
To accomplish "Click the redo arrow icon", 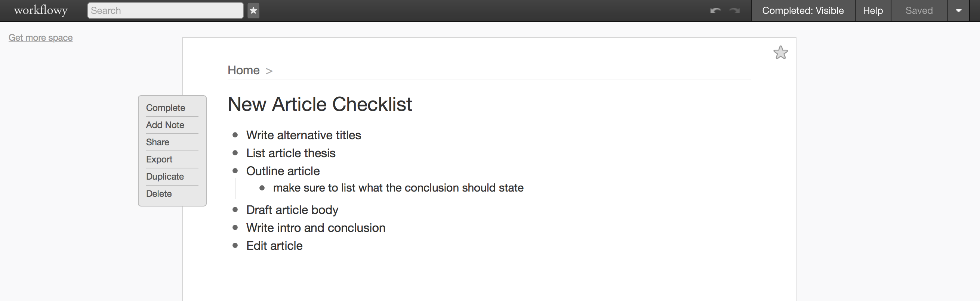I will pyautogui.click(x=734, y=10).
